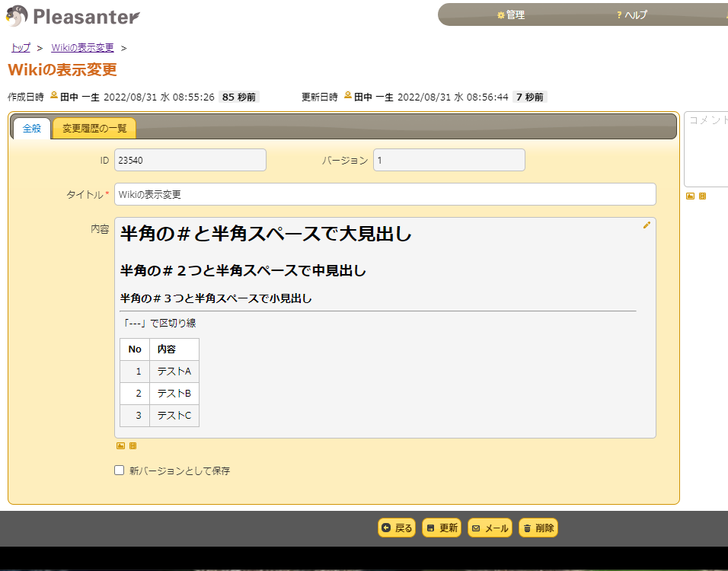Click table cell テストC

point(174,416)
